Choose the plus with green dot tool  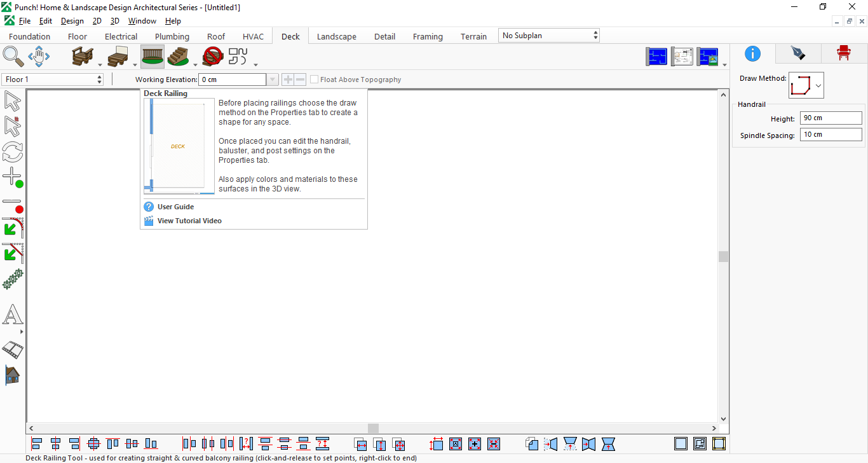coord(13,177)
